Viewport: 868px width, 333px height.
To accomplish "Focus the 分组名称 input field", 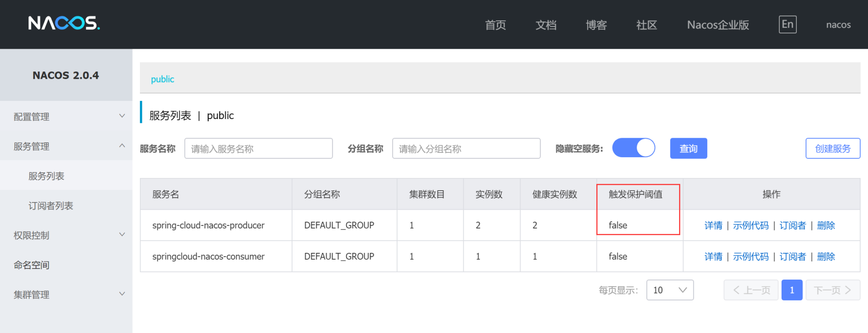I will [x=466, y=148].
